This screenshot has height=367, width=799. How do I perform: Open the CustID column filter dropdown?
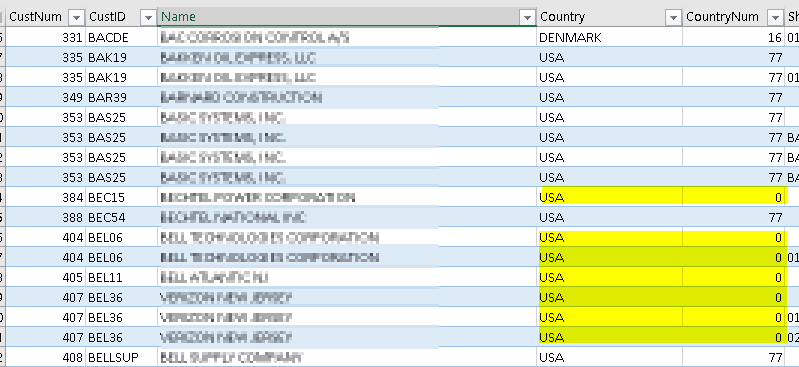148,18
